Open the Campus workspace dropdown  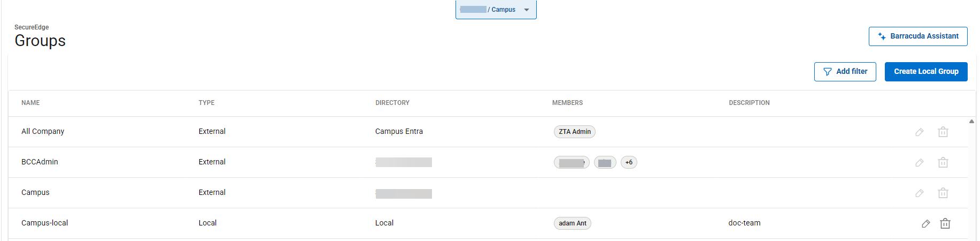(496, 10)
